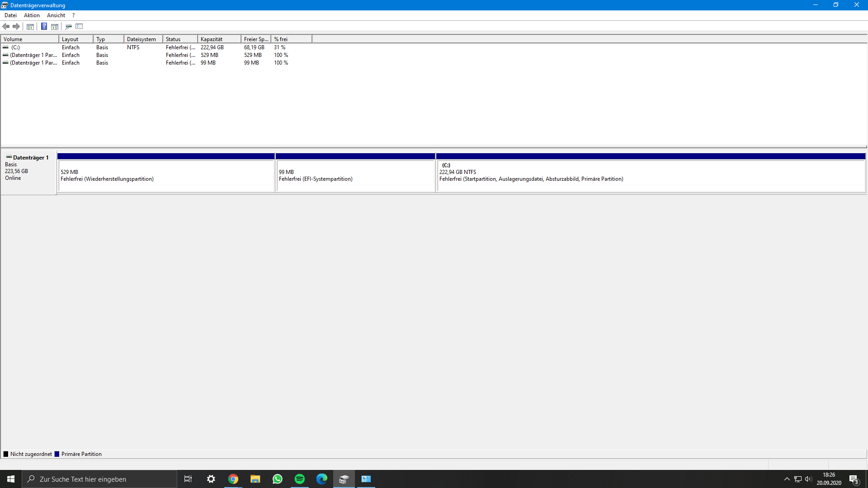The width and height of the screenshot is (868, 488).
Task: Open the Aktion menu
Action: click(32, 15)
